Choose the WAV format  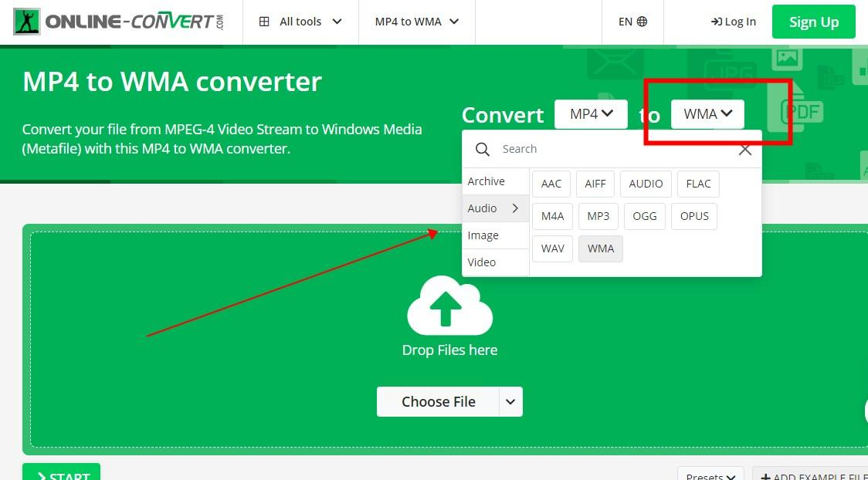point(552,248)
